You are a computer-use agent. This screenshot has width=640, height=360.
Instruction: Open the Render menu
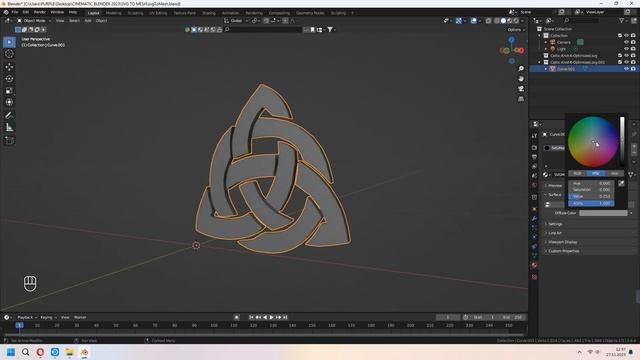coord(40,12)
